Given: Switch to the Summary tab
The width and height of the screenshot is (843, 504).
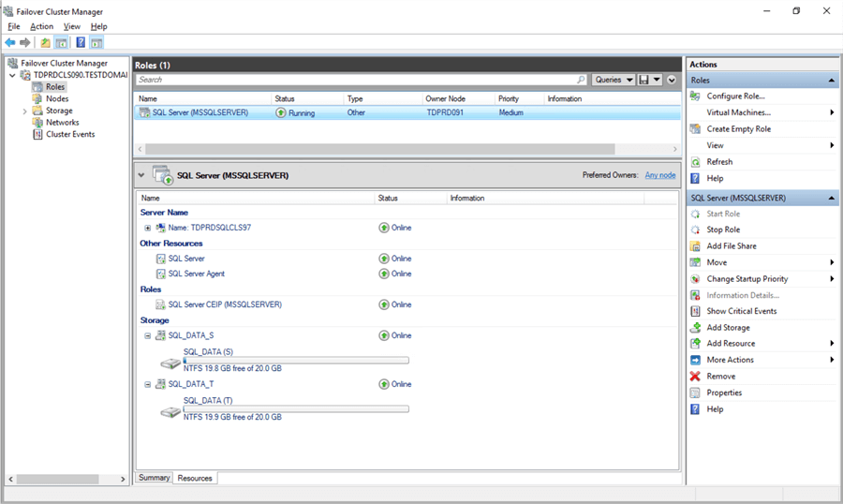Looking at the screenshot, I should click(x=154, y=478).
